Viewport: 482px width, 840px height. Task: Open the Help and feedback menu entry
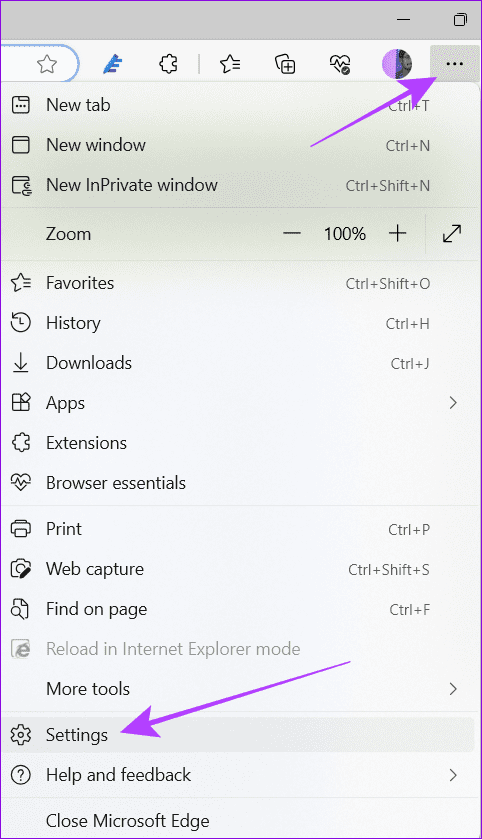(x=239, y=775)
